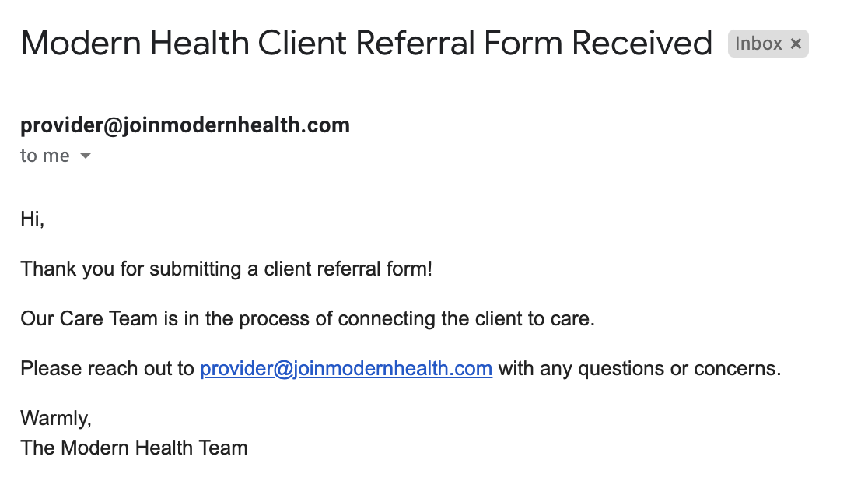Click the bold sender email address

[185, 125]
